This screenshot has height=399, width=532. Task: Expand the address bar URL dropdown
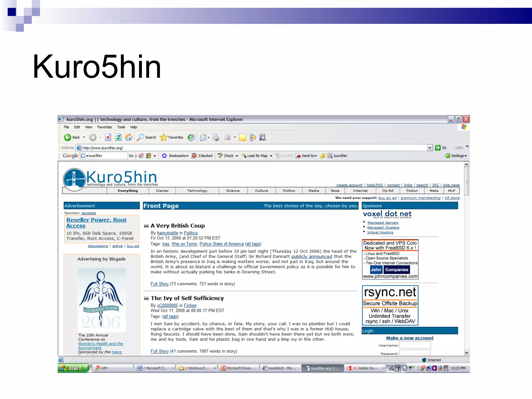click(x=430, y=148)
